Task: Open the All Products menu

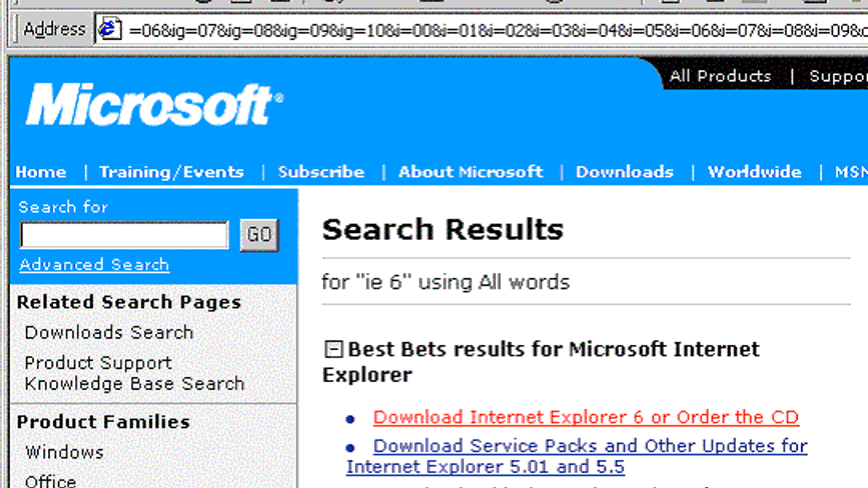Action: pyautogui.click(x=720, y=76)
